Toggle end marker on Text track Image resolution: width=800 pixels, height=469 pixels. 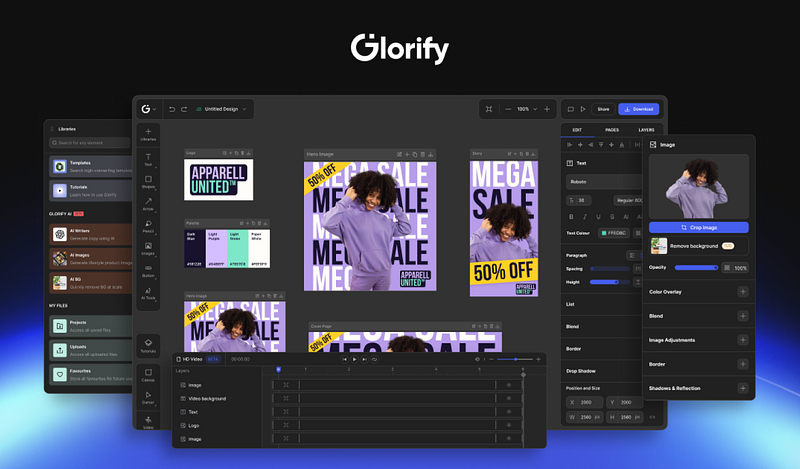(x=509, y=411)
